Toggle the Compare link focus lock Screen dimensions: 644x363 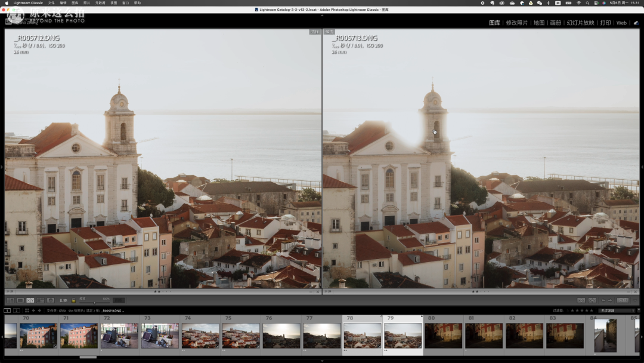pos(73,300)
